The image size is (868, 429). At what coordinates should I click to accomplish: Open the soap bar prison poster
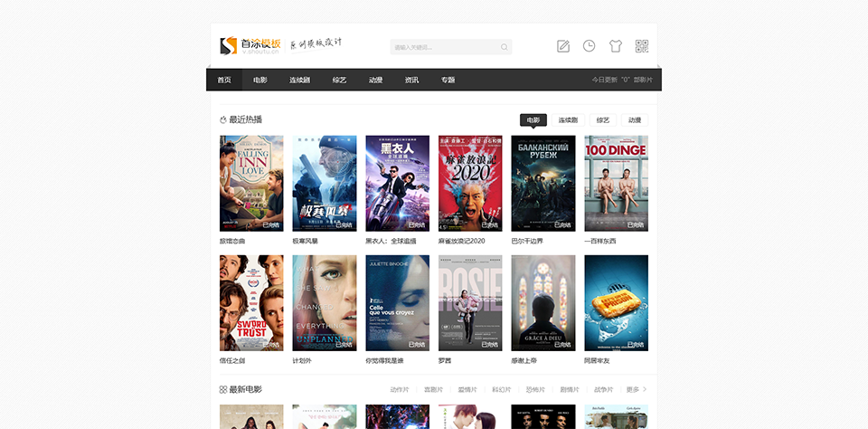(x=616, y=303)
